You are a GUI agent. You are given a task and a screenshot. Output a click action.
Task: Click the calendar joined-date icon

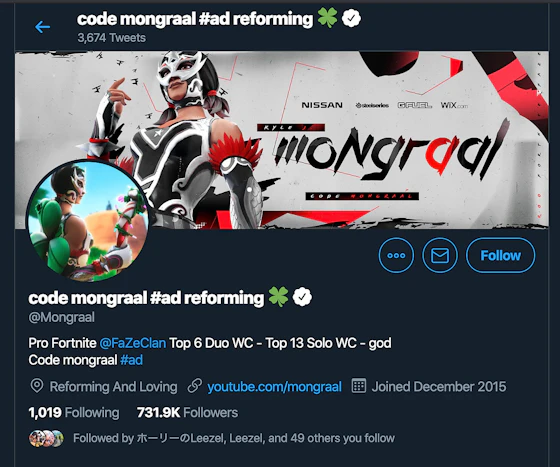[x=359, y=386]
